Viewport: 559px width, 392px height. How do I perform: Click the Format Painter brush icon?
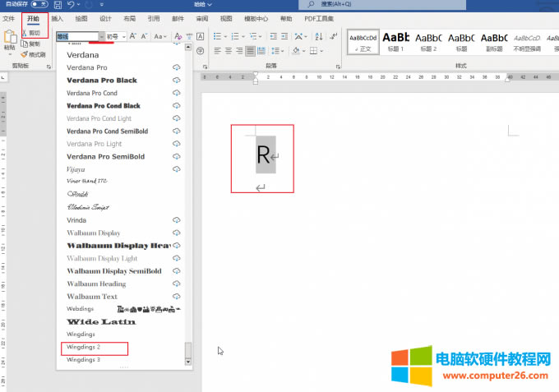pos(24,55)
